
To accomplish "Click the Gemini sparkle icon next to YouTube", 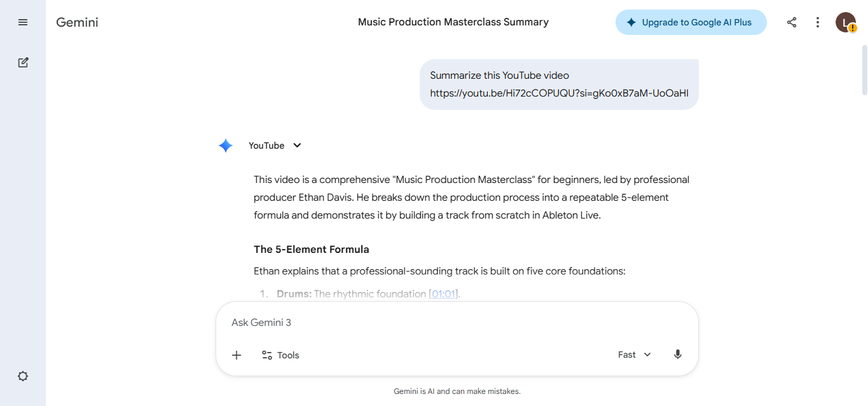I will click(226, 145).
